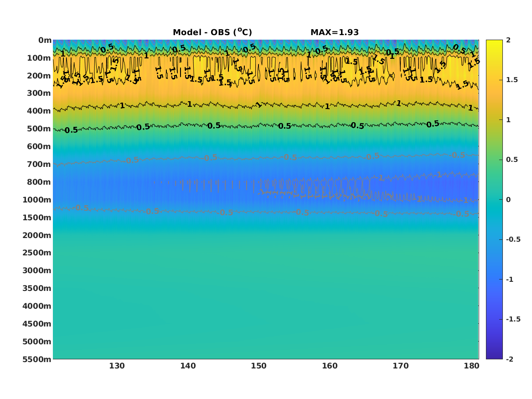Click the leftmost '1' label on the 400m contour
532x399 pixels.
[122, 106]
